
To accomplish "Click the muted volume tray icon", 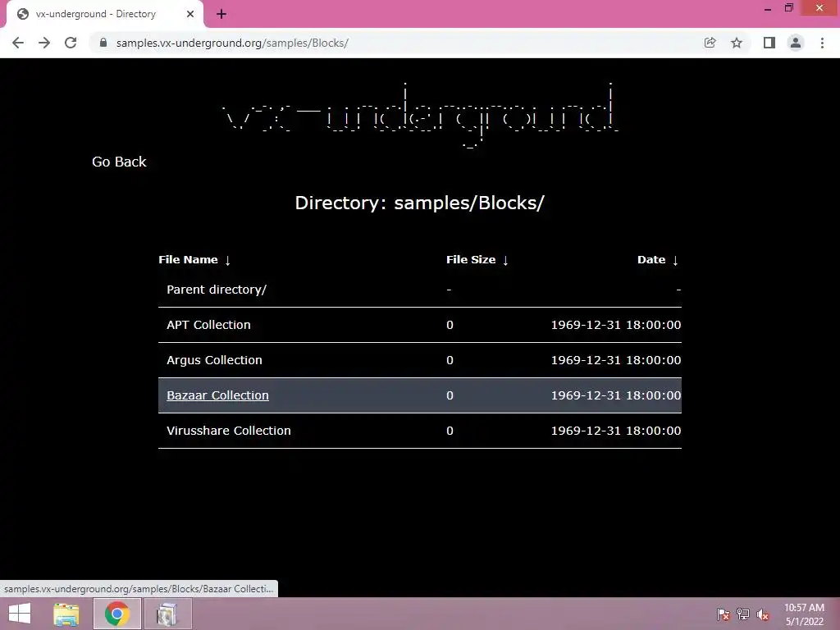I will click(x=763, y=614).
